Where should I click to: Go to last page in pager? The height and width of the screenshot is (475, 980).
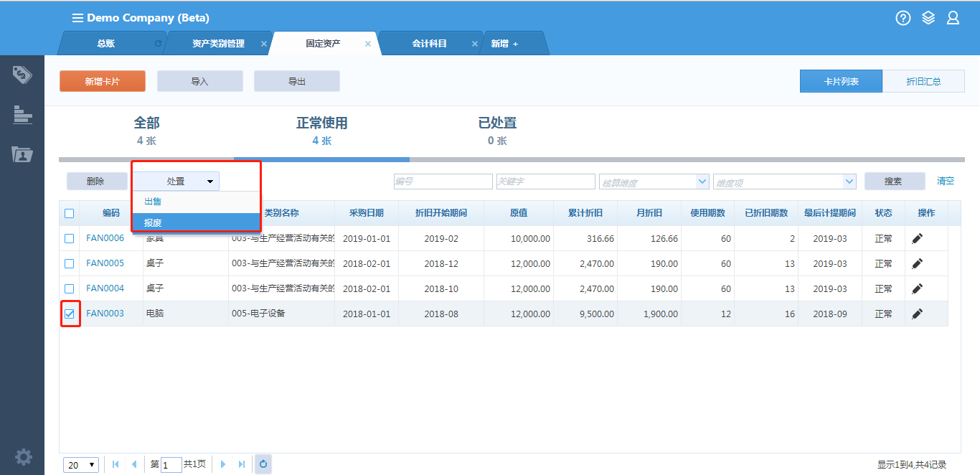tap(241, 464)
